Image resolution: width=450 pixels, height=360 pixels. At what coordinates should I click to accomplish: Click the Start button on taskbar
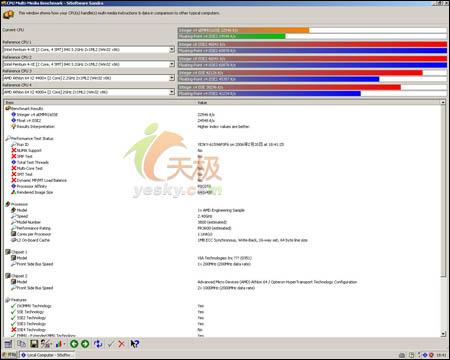(x=9, y=355)
